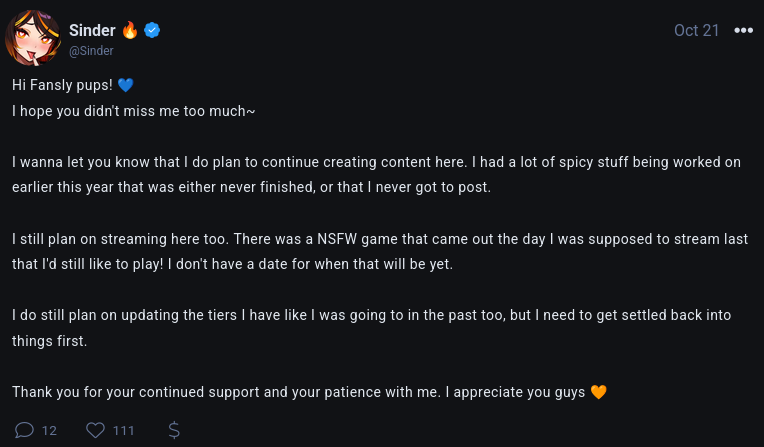The width and height of the screenshot is (764, 447).
Task: Click the like count 111
Action: [123, 431]
